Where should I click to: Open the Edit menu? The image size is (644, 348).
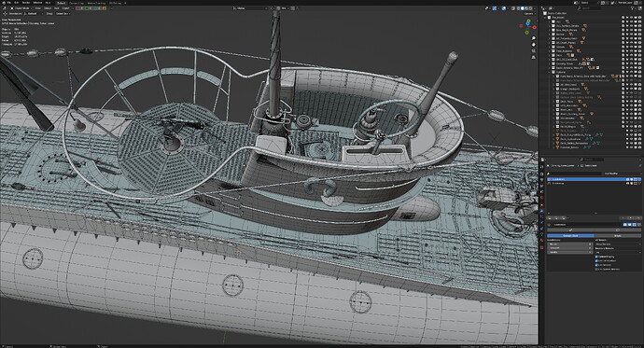[16, 3]
